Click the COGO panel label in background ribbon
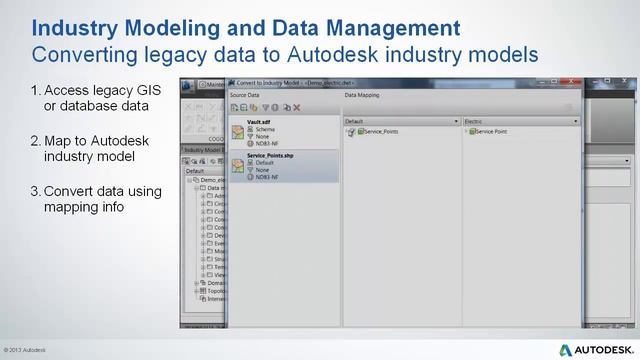Image resolution: width=640 pixels, height=360 pixels. pyautogui.click(x=216, y=139)
